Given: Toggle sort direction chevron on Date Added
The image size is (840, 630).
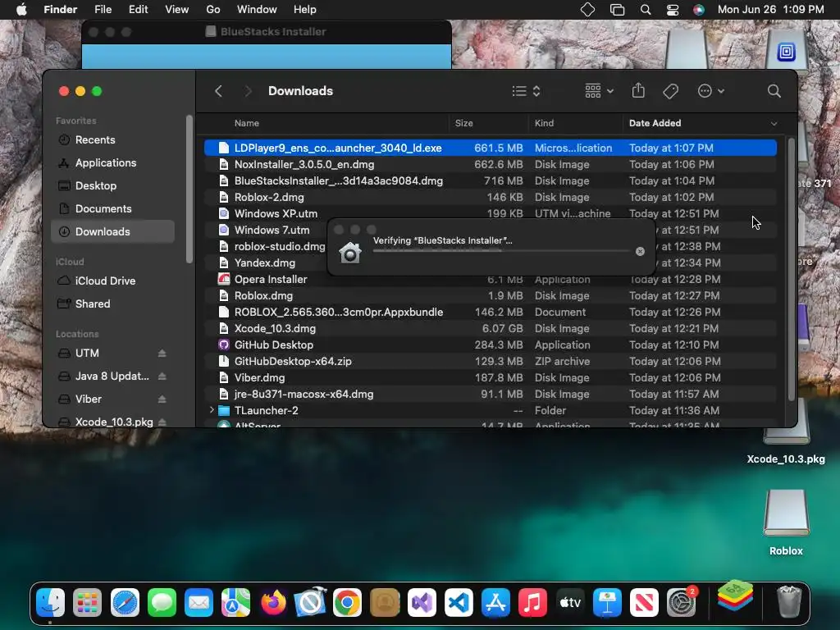Looking at the screenshot, I should (774, 124).
